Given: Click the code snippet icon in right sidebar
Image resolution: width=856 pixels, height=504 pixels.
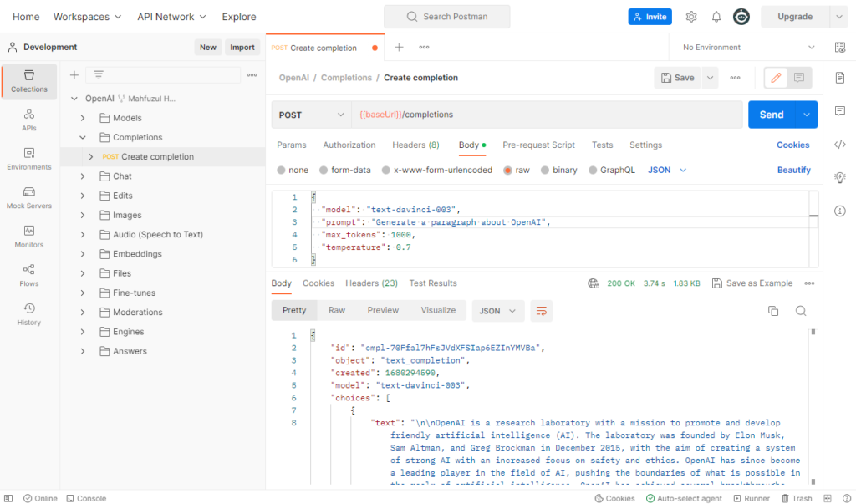Looking at the screenshot, I should click(840, 144).
